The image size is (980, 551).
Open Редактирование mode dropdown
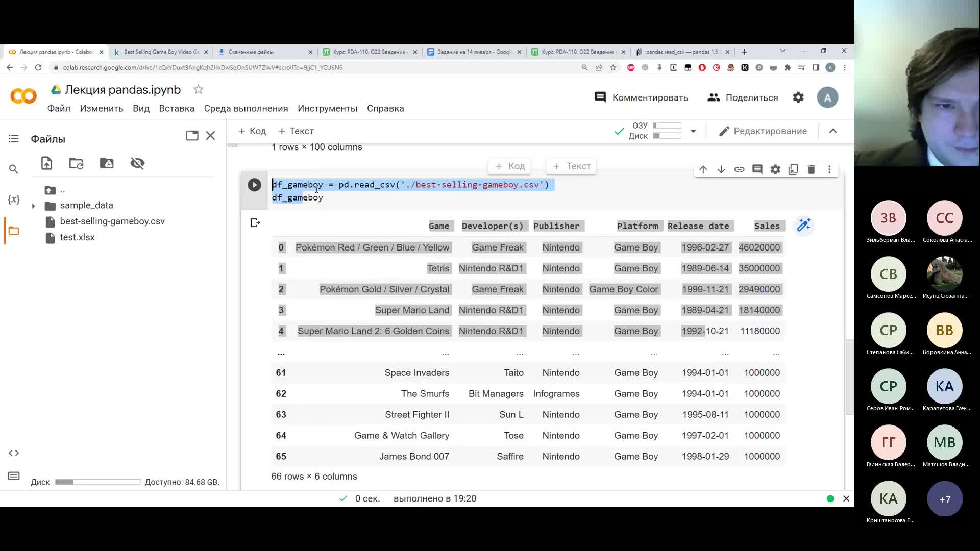pyautogui.click(x=763, y=131)
